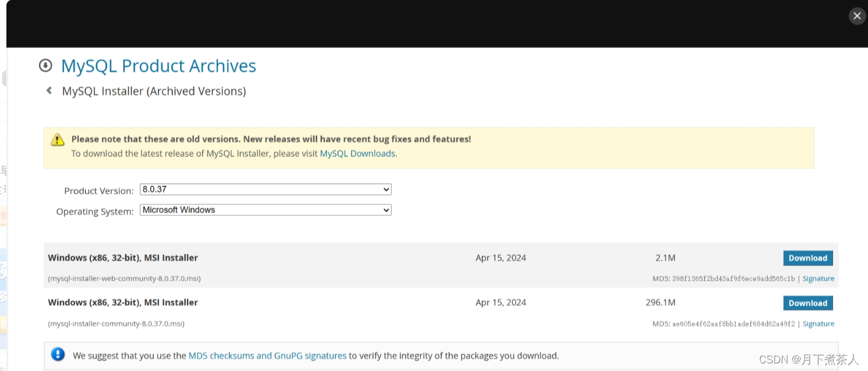Screen dimensions: 868x371
Task: Click MySQL Installer (Archived Versions) title
Action: (154, 91)
